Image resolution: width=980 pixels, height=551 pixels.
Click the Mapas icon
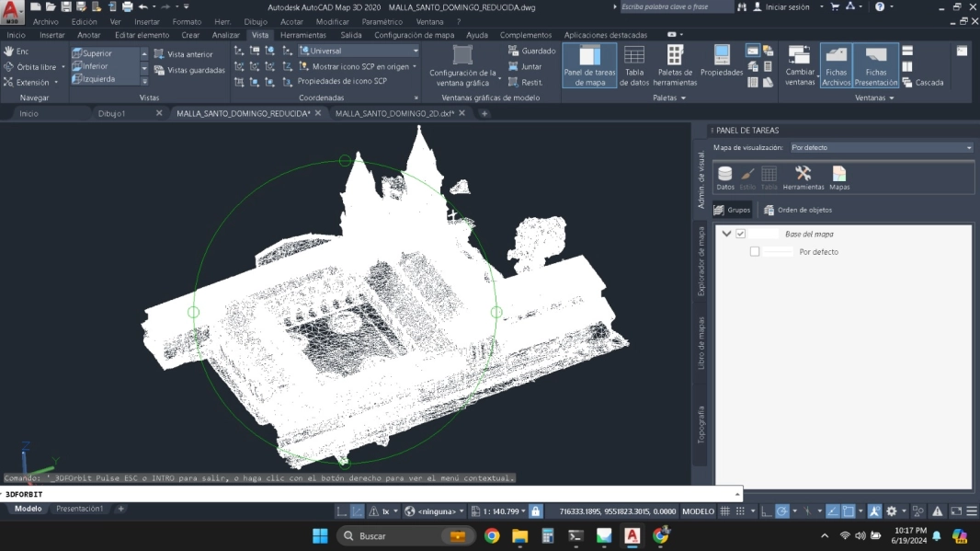point(839,178)
